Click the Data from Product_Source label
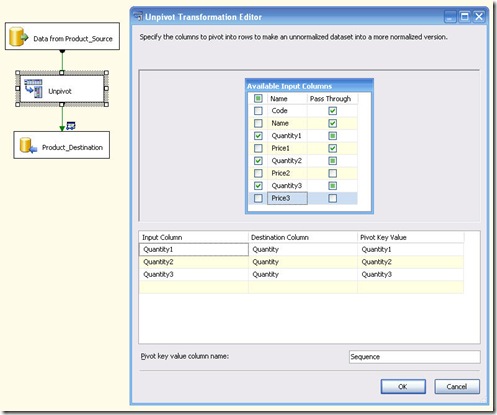The height and width of the screenshot is (415, 497). [x=73, y=39]
